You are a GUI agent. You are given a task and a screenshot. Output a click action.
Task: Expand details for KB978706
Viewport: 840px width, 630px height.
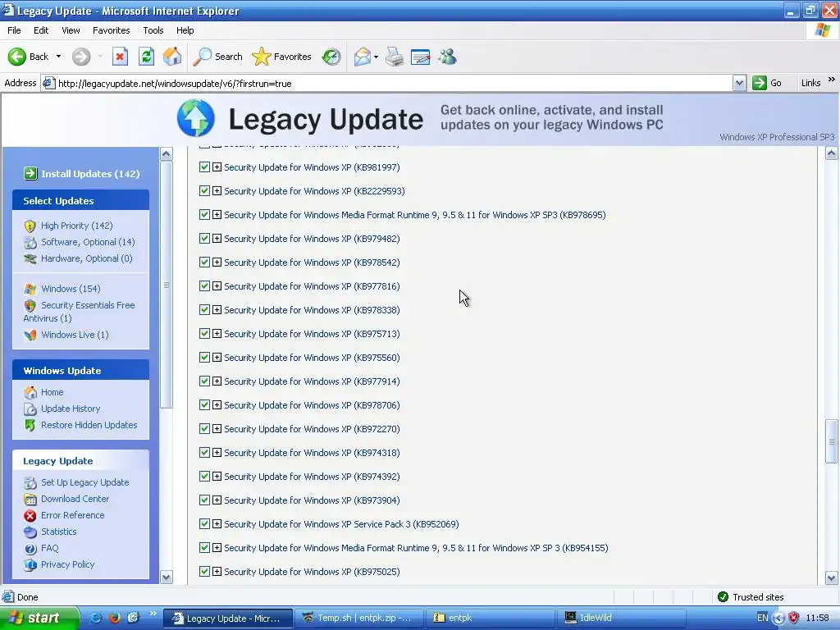click(x=217, y=405)
